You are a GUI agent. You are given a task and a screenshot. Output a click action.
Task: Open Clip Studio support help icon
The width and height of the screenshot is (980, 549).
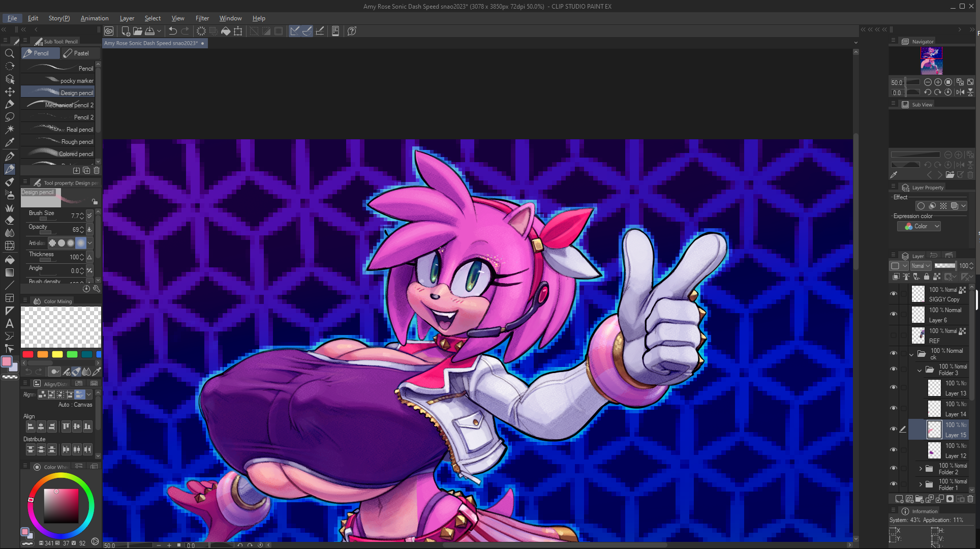pos(352,31)
